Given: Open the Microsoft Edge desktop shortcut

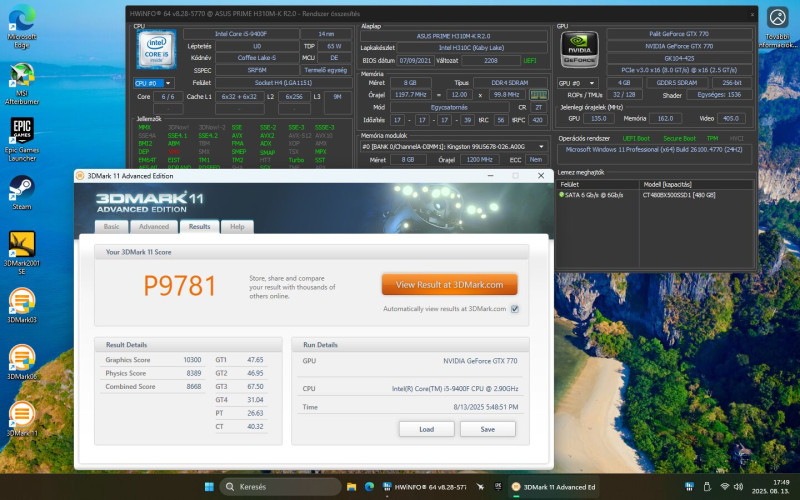Looking at the screenshot, I should pyautogui.click(x=22, y=27).
